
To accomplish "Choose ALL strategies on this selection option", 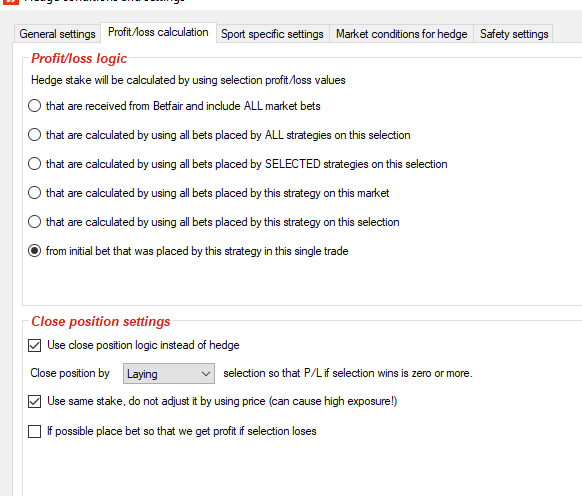I will [35, 135].
